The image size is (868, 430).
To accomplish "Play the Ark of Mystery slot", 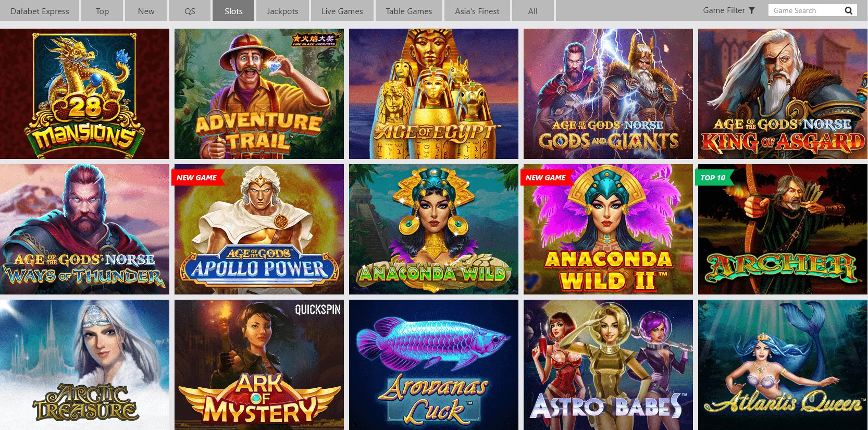I will click(x=259, y=365).
